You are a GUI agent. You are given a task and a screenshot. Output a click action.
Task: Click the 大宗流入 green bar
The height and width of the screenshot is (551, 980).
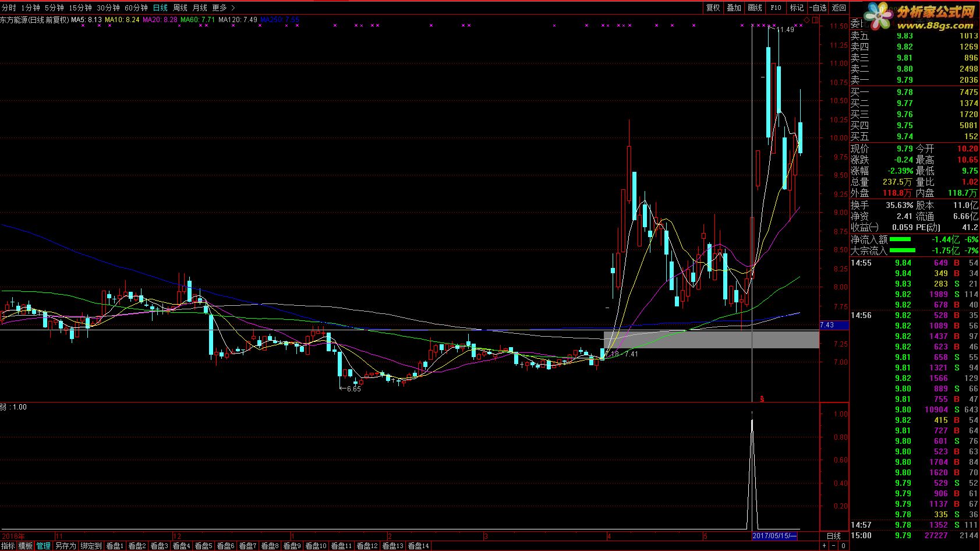click(x=902, y=250)
